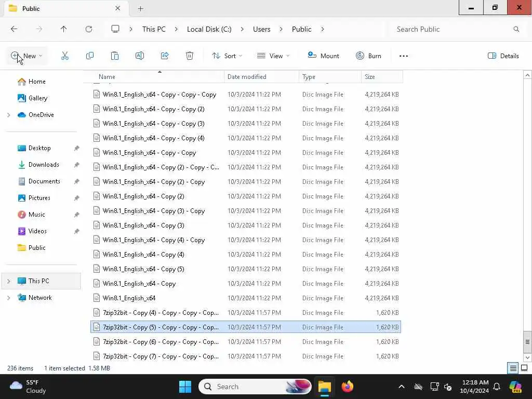Refresh the Public folder view
532x399 pixels.
[89, 29]
